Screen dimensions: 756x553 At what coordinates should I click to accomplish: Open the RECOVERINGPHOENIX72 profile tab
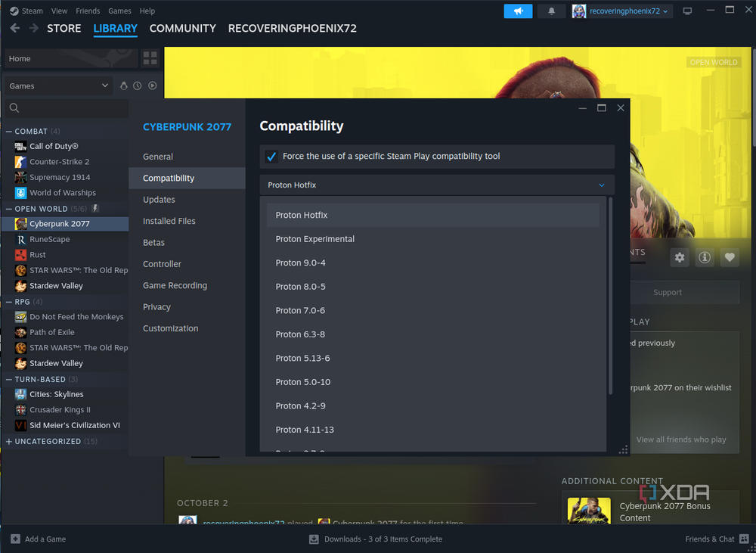292,28
